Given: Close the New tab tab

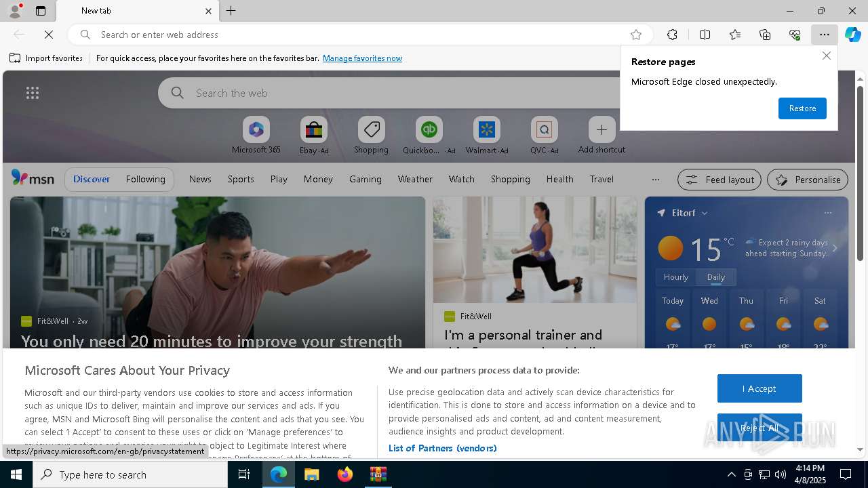Looking at the screenshot, I should pyautogui.click(x=208, y=11).
